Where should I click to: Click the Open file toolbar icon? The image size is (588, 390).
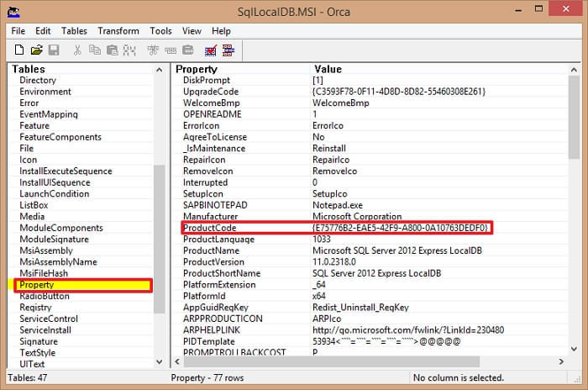(35, 50)
